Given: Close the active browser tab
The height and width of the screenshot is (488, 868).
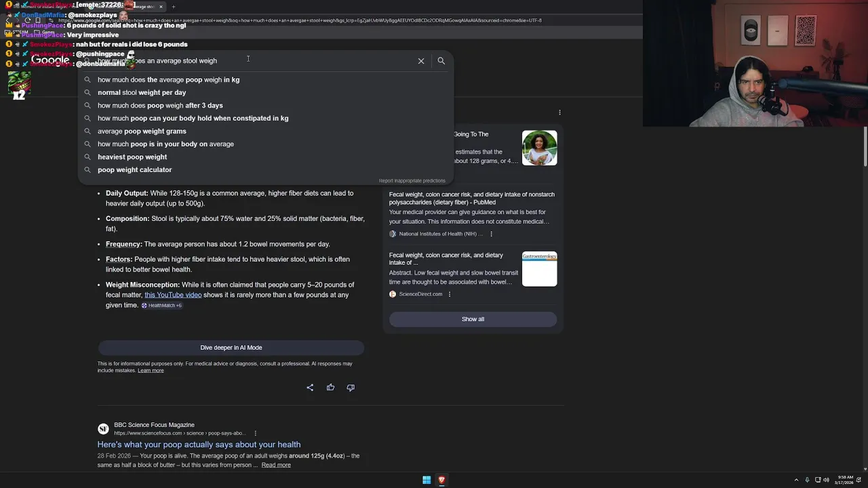Looking at the screenshot, I should click(161, 7).
